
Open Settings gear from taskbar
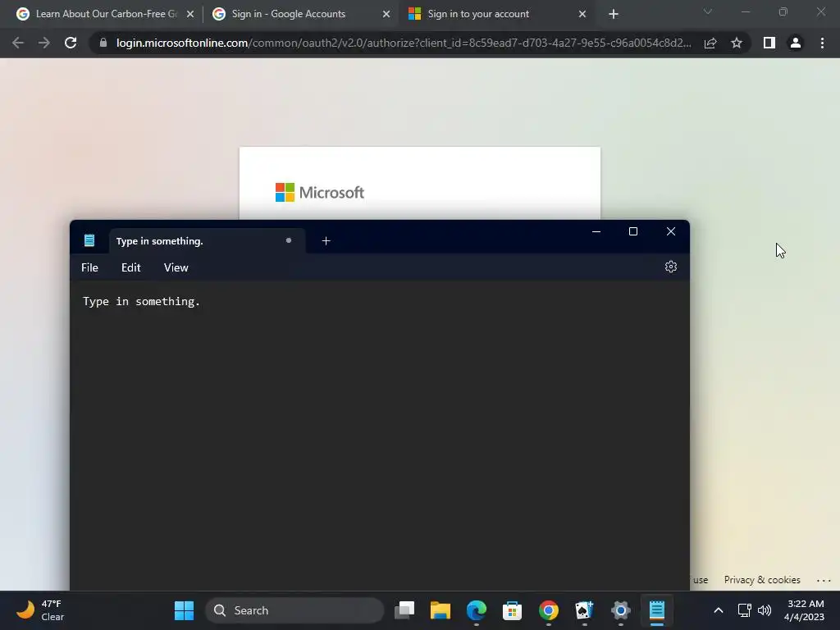coord(620,610)
